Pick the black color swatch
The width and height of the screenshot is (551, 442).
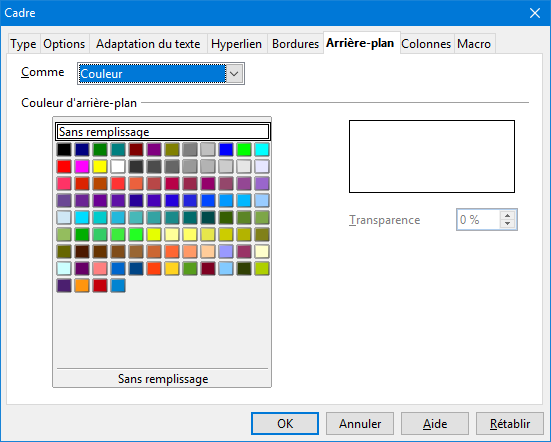coord(64,150)
